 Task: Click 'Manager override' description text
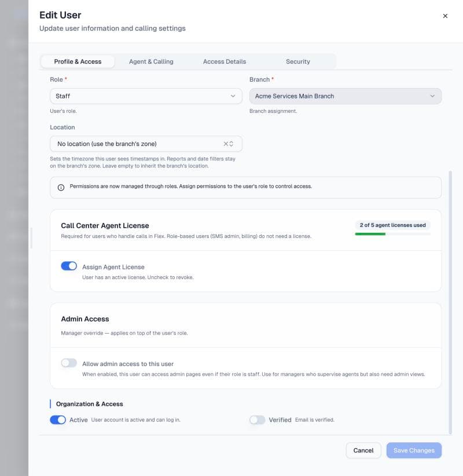(124, 333)
